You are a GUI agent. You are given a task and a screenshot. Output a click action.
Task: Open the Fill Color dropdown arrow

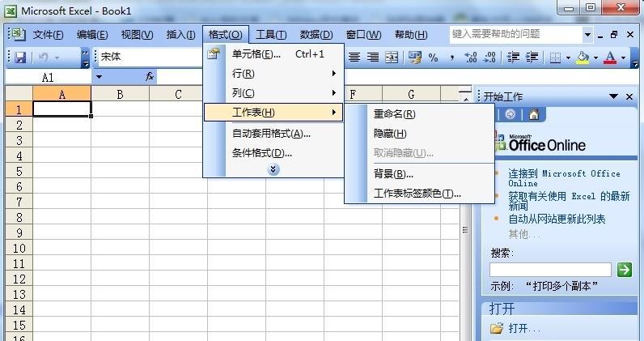pos(596,58)
